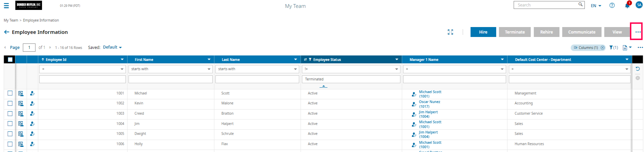Click the Dunder Mifflin company logo
644x152 pixels.
coord(29,5)
